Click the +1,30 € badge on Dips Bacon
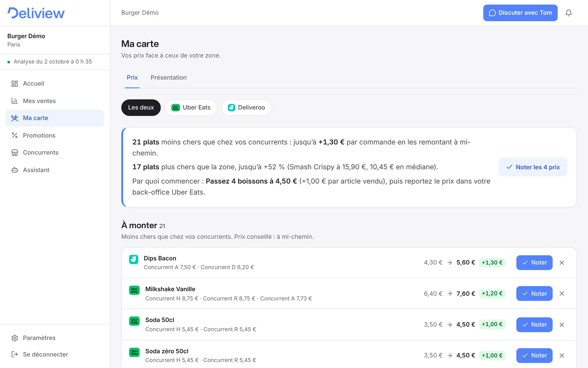This screenshot has height=368, width=588. [492, 263]
